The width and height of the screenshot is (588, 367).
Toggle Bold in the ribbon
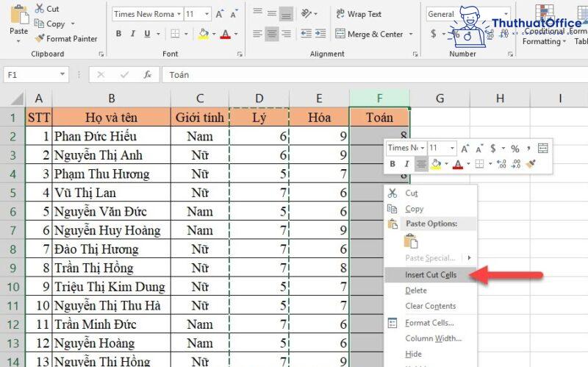(x=118, y=34)
